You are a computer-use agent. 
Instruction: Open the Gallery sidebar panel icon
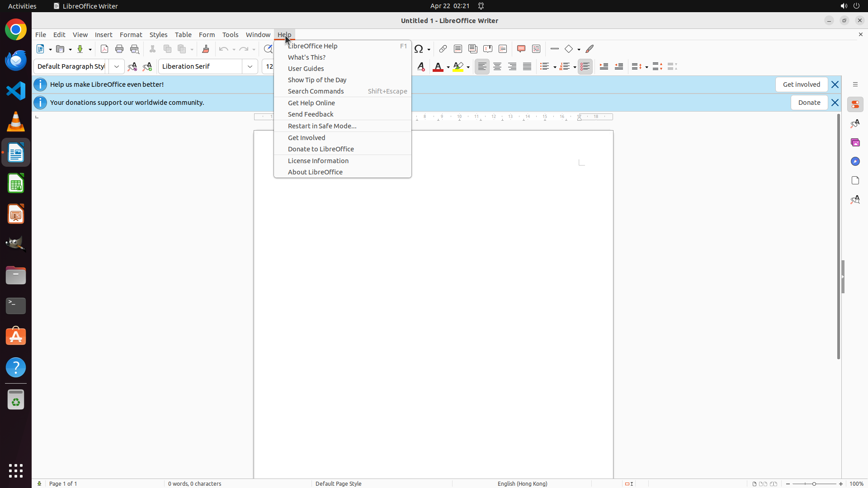coord(855,142)
